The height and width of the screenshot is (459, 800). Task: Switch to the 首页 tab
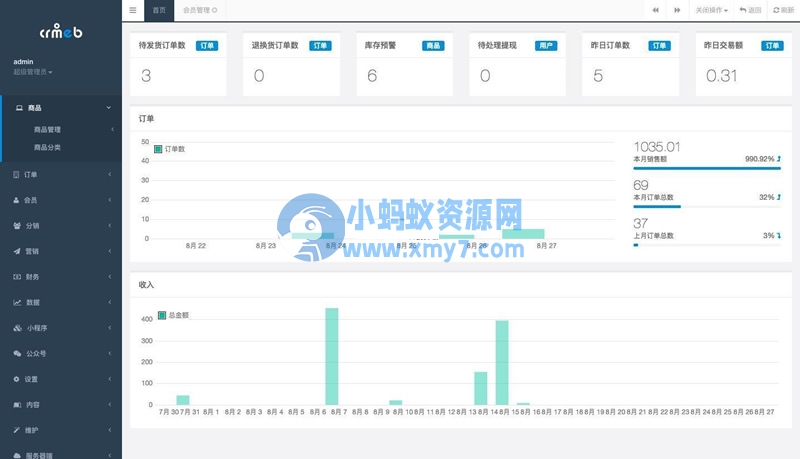(159, 10)
